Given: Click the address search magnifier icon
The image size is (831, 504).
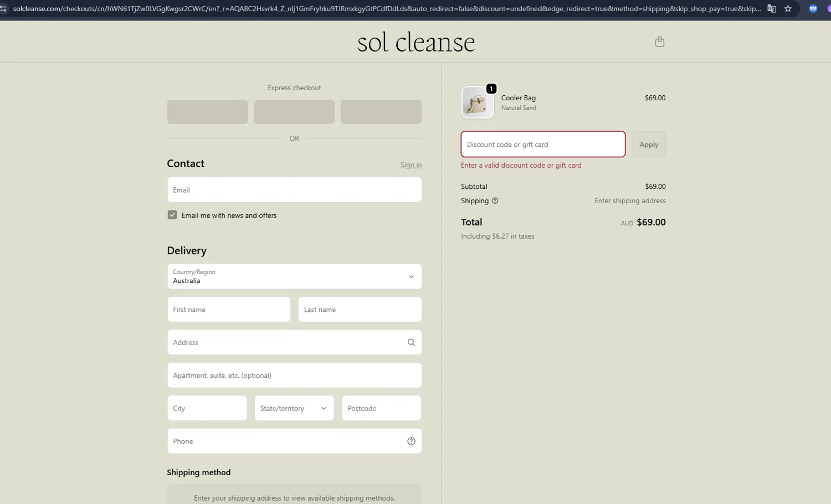Looking at the screenshot, I should tap(411, 342).
